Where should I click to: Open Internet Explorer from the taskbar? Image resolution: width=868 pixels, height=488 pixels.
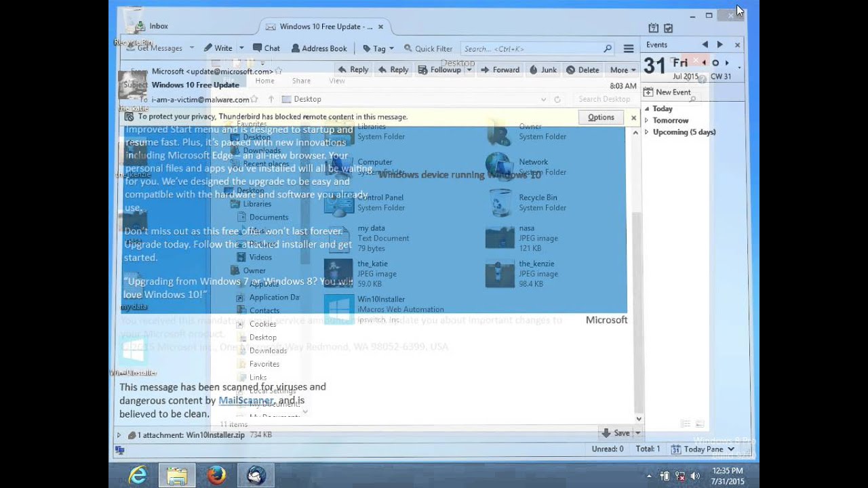[x=138, y=475]
